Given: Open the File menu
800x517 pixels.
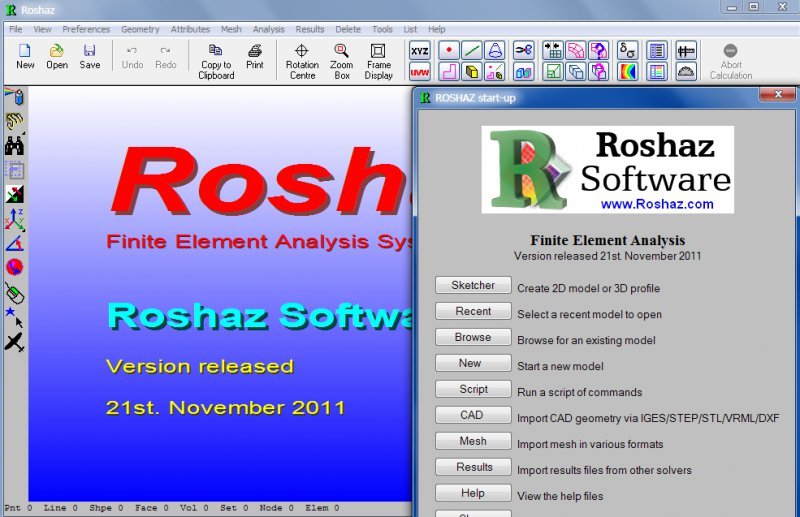Looking at the screenshot, I should tap(15, 29).
